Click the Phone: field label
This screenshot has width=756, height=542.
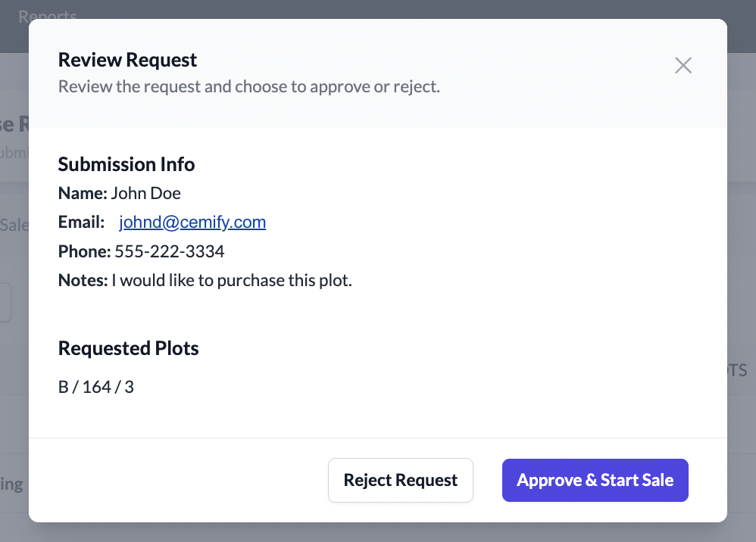tap(84, 251)
